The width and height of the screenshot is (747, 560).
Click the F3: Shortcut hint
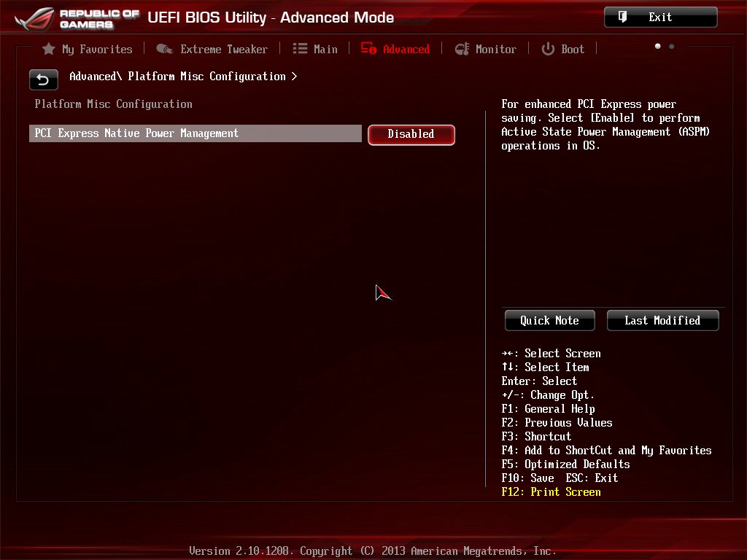(536, 437)
